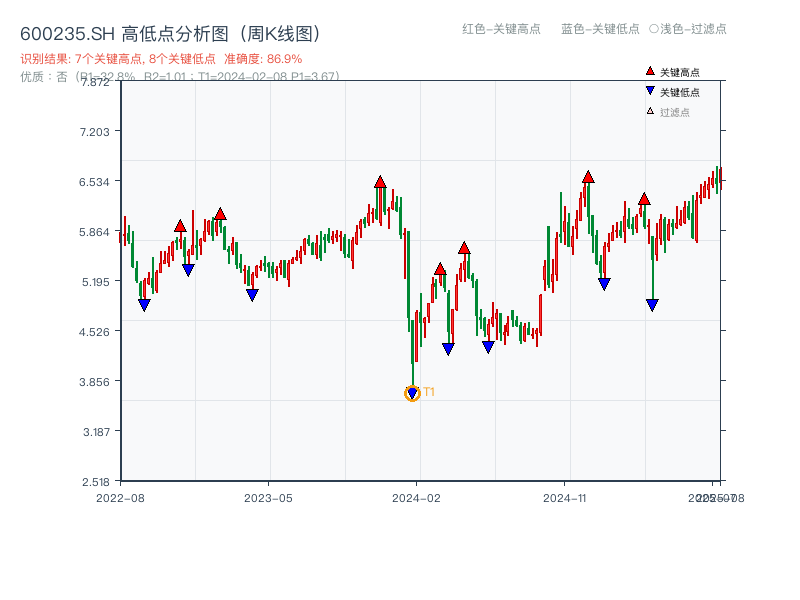Click y-axis label 4.526

94,332
